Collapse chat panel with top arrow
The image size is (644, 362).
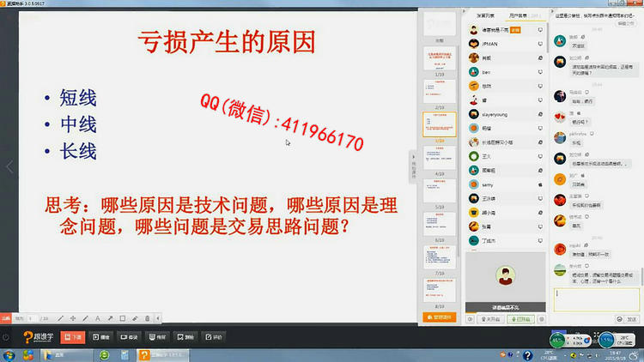[551, 11]
